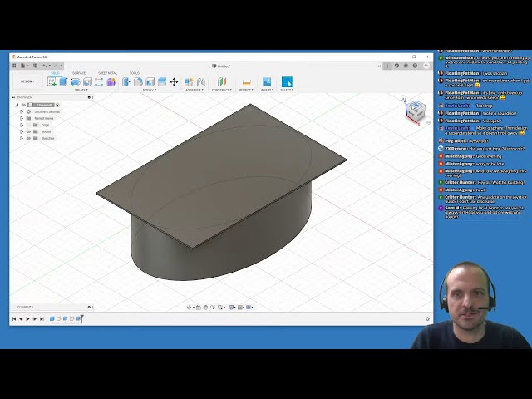
Task: Select the Shell tool icon
Action: click(150, 81)
